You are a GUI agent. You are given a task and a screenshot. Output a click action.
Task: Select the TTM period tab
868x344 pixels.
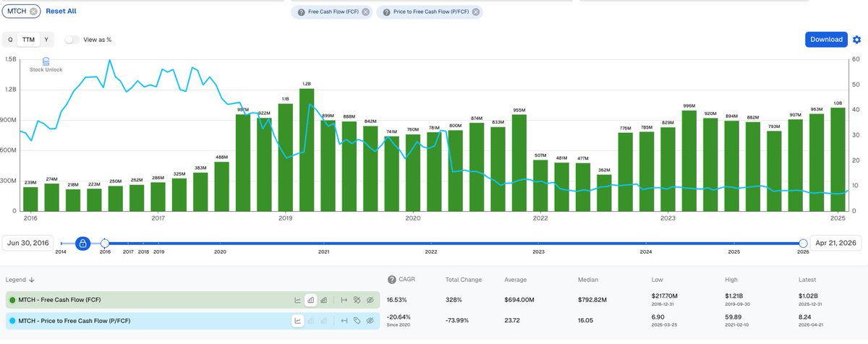[x=28, y=40]
